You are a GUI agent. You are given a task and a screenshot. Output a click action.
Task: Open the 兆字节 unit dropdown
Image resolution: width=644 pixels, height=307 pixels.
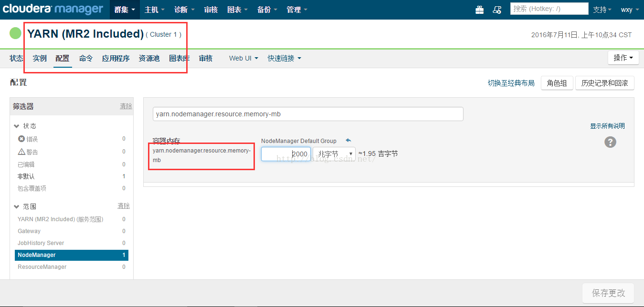coord(334,154)
